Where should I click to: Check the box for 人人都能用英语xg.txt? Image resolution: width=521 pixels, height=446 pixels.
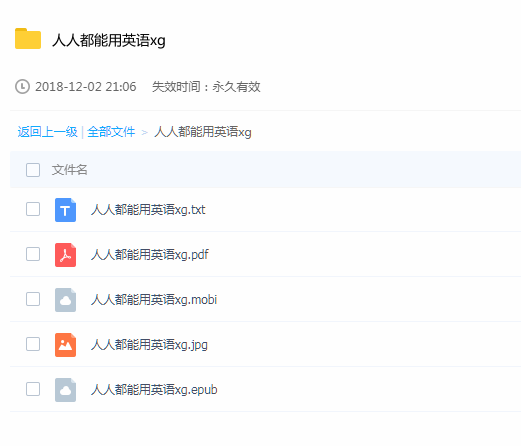click(x=33, y=209)
